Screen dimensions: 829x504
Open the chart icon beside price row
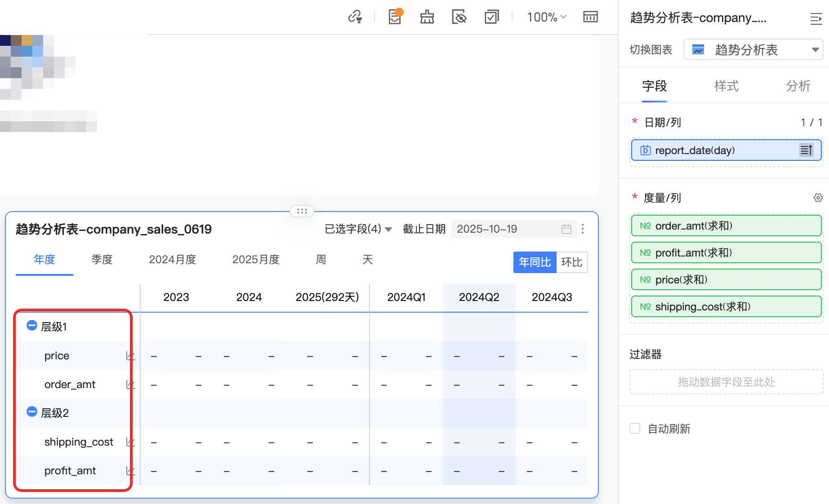130,356
